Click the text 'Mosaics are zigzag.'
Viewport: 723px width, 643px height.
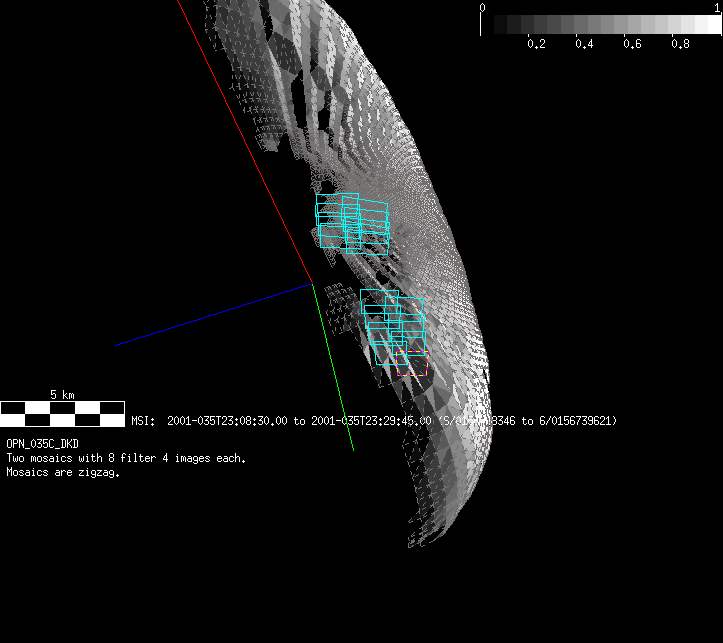point(63,472)
